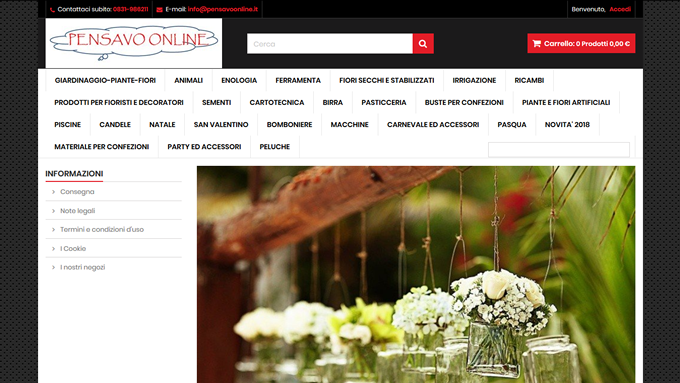Open the Macchine category
This screenshot has width=680, height=383.
point(350,124)
